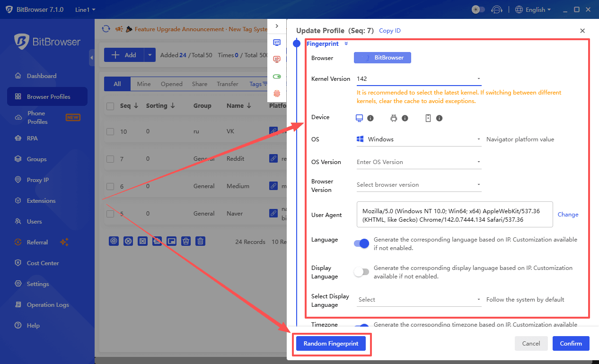Click the info icon next to desktop device
The width and height of the screenshot is (599, 364).
click(x=370, y=118)
